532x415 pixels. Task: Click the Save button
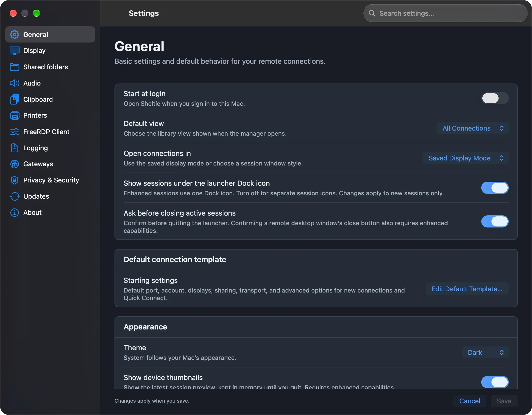(504, 401)
